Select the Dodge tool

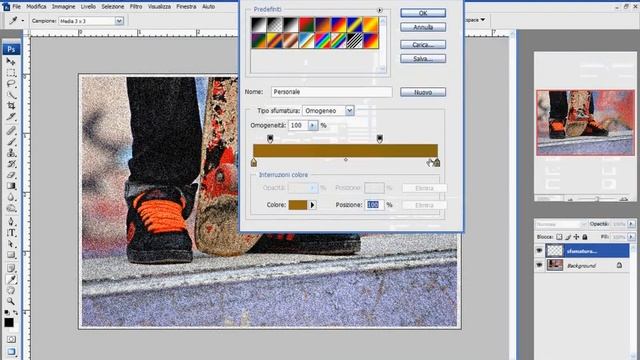pos(11,208)
